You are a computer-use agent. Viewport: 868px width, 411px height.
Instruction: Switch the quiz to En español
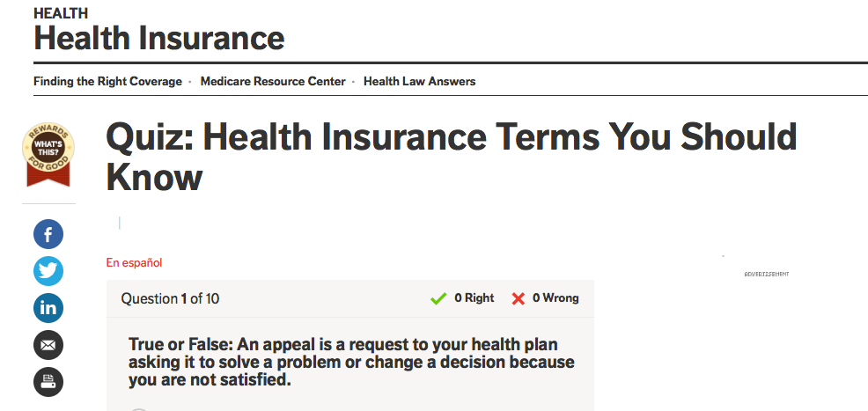(x=134, y=262)
